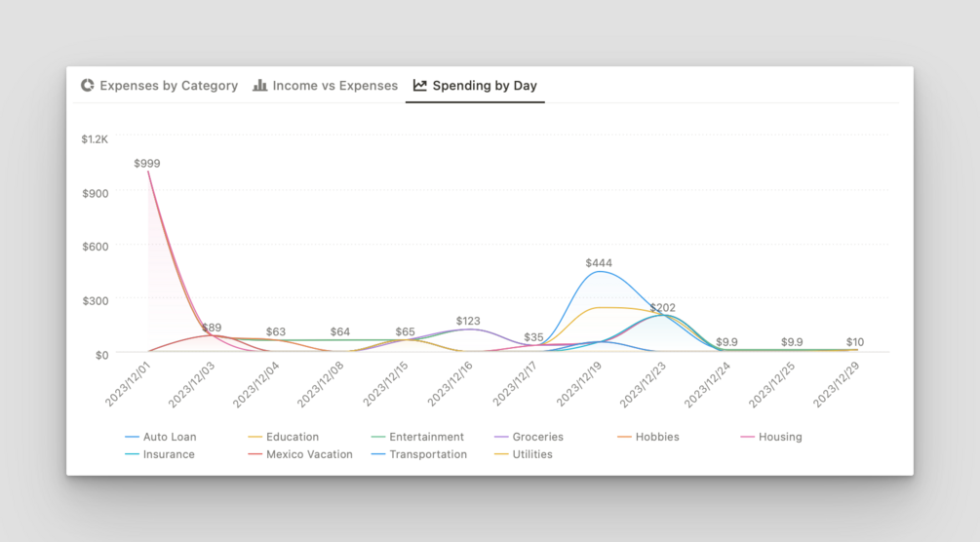Toggle Insurance series in legend

click(x=160, y=454)
